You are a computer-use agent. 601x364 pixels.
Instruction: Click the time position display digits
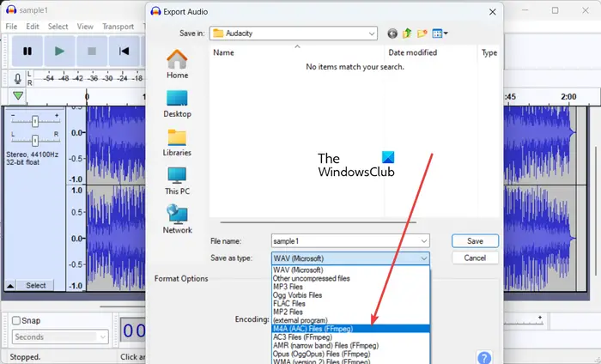point(134,331)
